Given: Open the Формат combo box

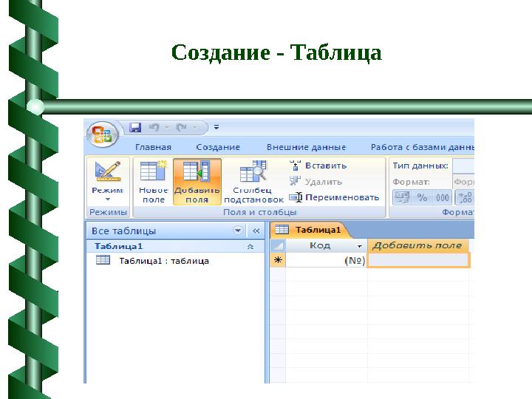Looking at the screenshot, I should [x=463, y=182].
